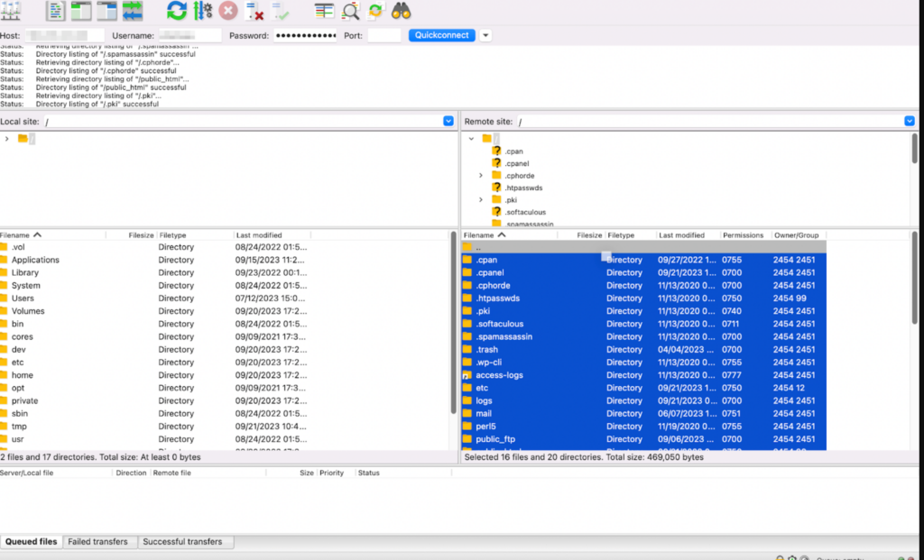Screen dimensions: 924x560
Task: Open the Remote site path dropdown
Action: [x=910, y=121]
